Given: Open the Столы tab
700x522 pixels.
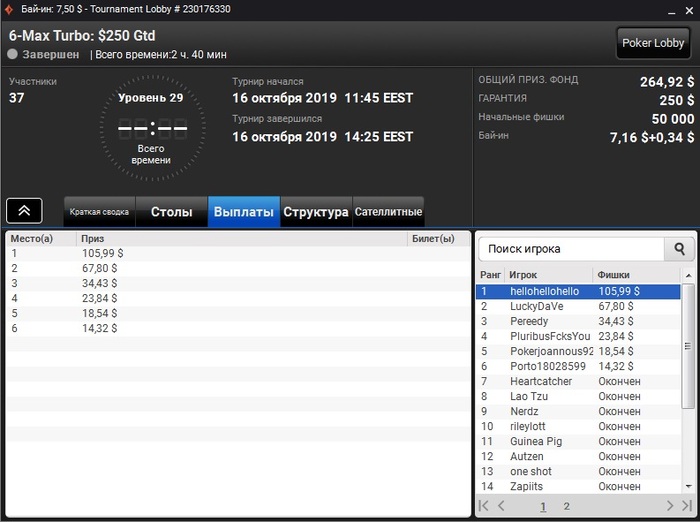Looking at the screenshot, I should 171,212.
